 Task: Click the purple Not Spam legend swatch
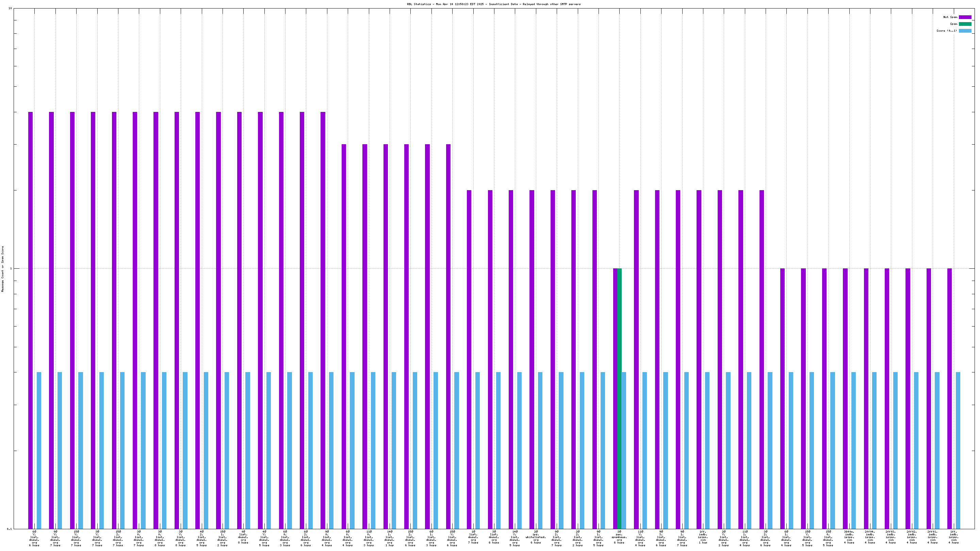[x=965, y=17]
